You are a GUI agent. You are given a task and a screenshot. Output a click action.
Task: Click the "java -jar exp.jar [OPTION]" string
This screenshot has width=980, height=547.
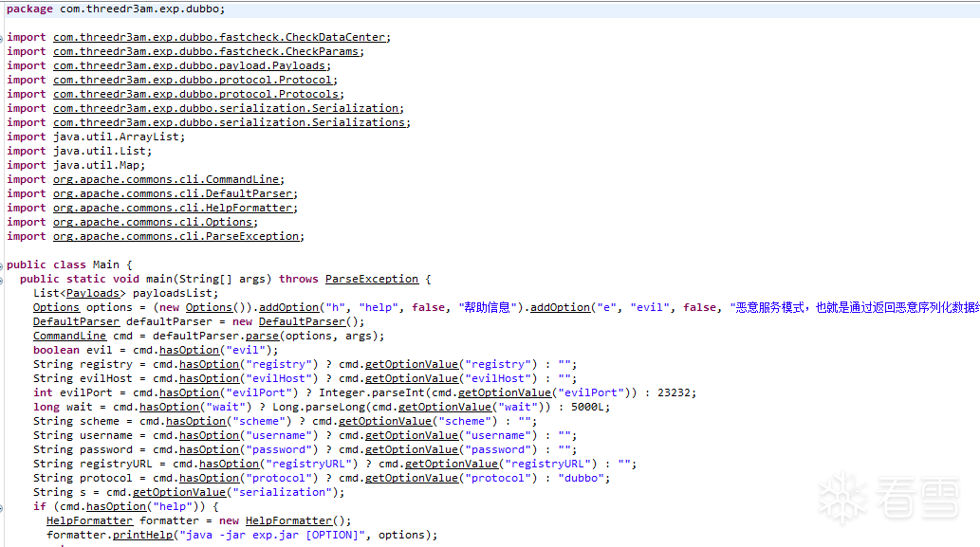pyautogui.click(x=272, y=535)
